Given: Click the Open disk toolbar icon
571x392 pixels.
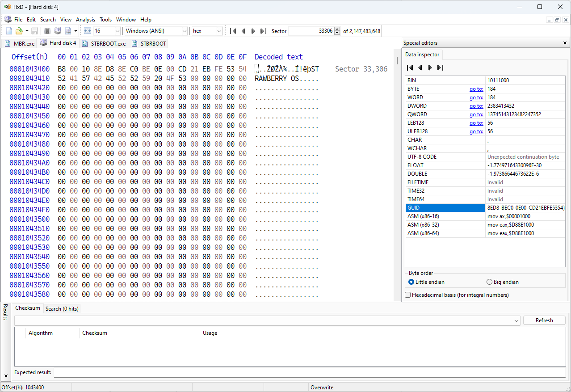Looking at the screenshot, I should point(57,31).
